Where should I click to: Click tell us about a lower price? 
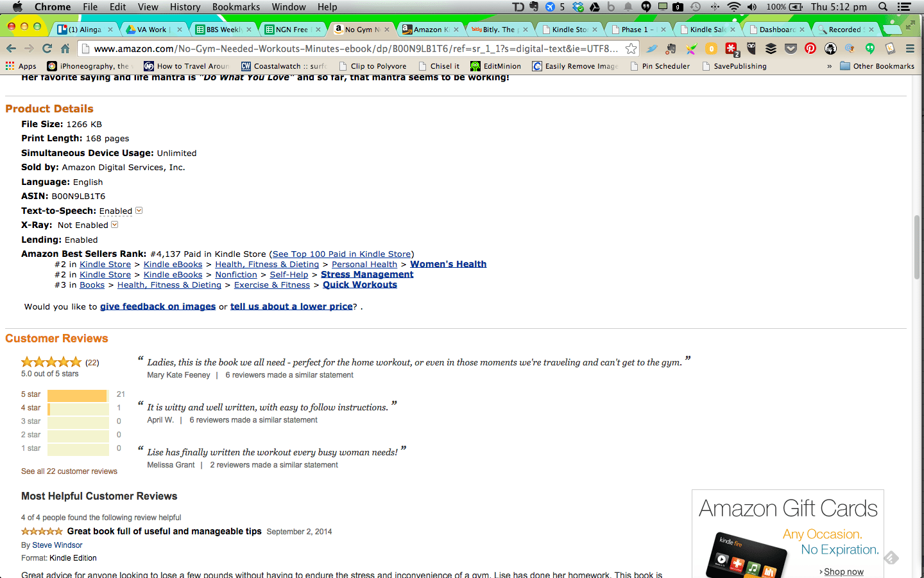click(291, 306)
